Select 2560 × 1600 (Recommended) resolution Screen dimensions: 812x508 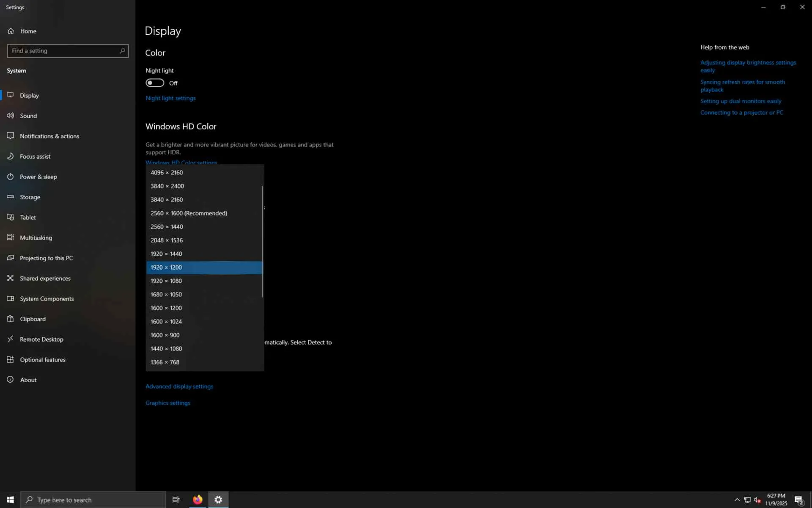coord(189,213)
